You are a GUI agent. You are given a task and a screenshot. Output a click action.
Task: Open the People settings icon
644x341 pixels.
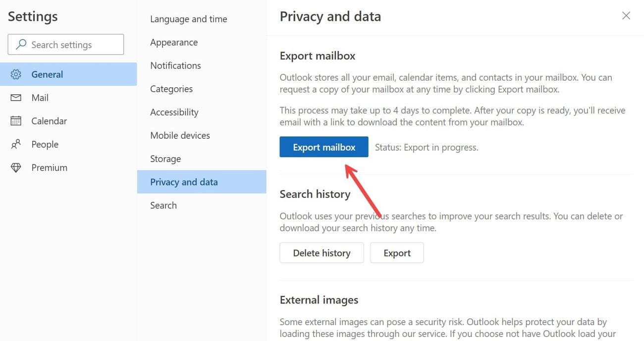tap(15, 144)
